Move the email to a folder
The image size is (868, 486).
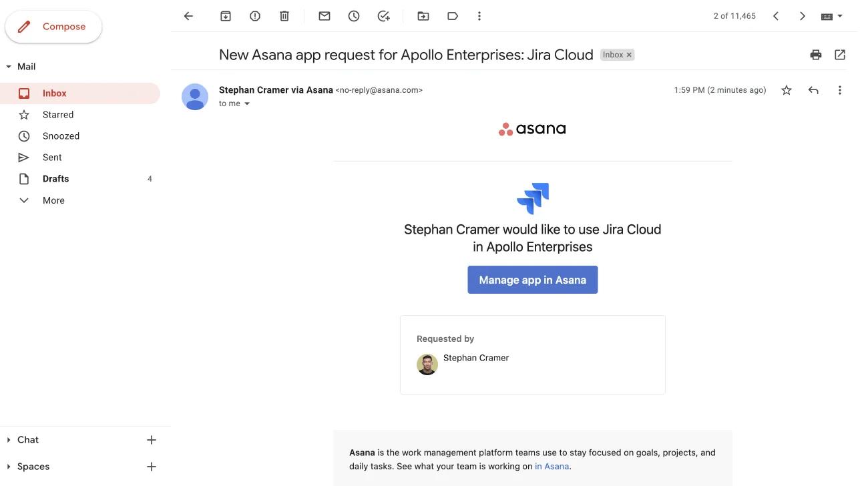[x=423, y=15]
